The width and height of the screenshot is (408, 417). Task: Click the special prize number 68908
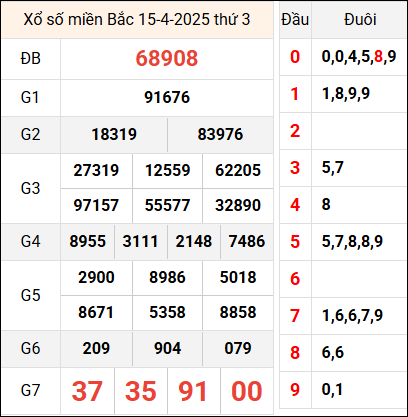click(167, 58)
